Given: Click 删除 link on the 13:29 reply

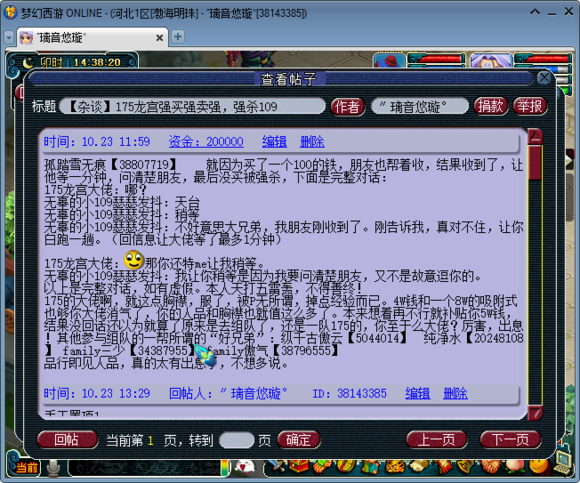Looking at the screenshot, I should click(455, 393).
